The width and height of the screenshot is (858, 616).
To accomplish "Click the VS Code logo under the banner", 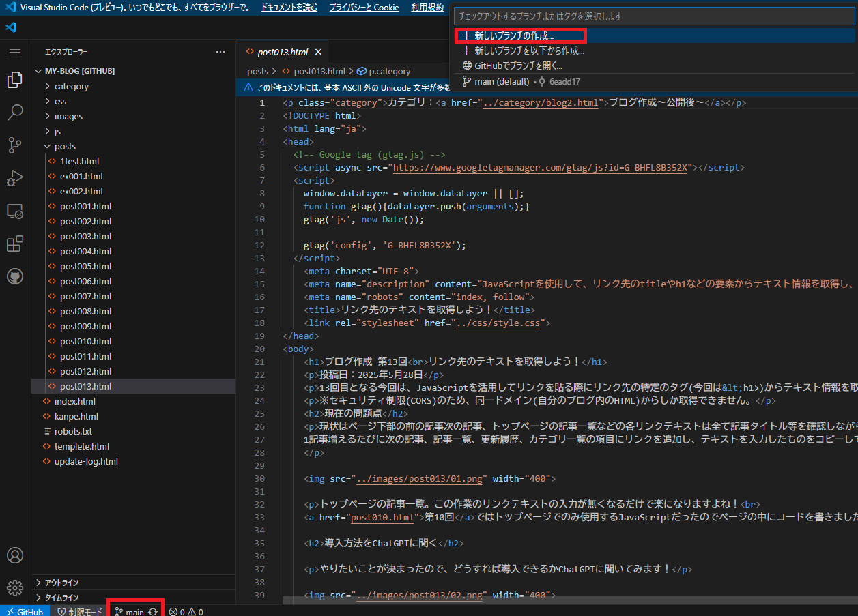I will 10,27.
